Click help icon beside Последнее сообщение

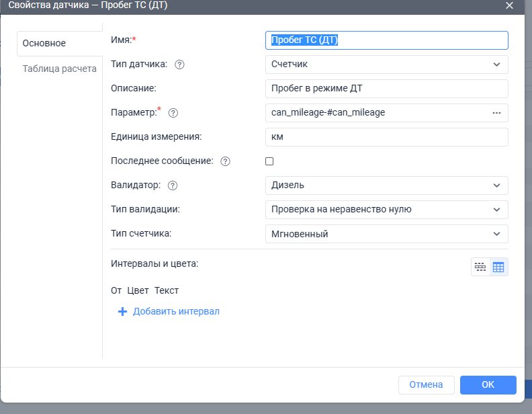(225, 161)
